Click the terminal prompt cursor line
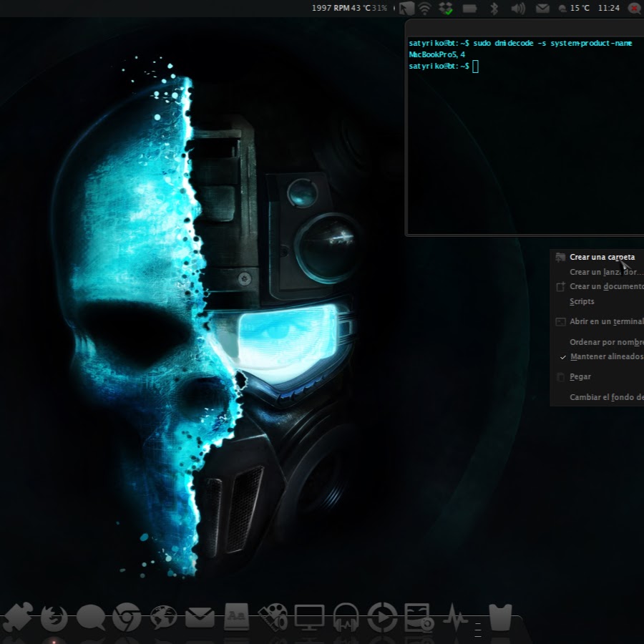644x644 pixels. coord(444,66)
